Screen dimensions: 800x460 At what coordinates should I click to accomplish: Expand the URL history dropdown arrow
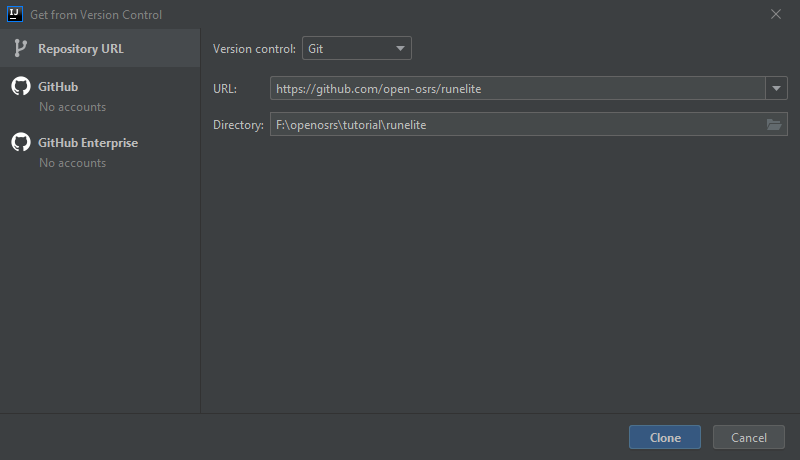776,89
